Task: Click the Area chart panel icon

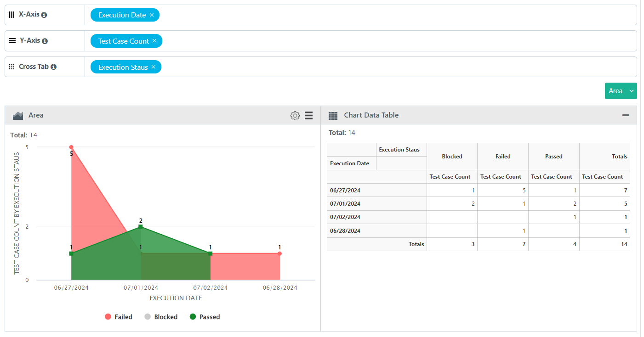Action: tap(18, 115)
